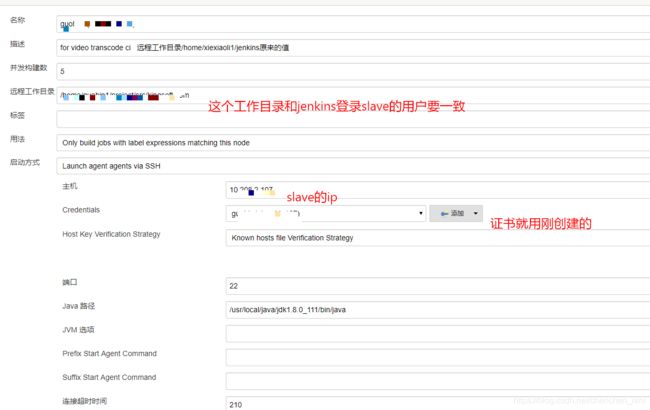The height and width of the screenshot is (410, 650).
Task: Click the empty 标签 labels field
Action: (350, 119)
